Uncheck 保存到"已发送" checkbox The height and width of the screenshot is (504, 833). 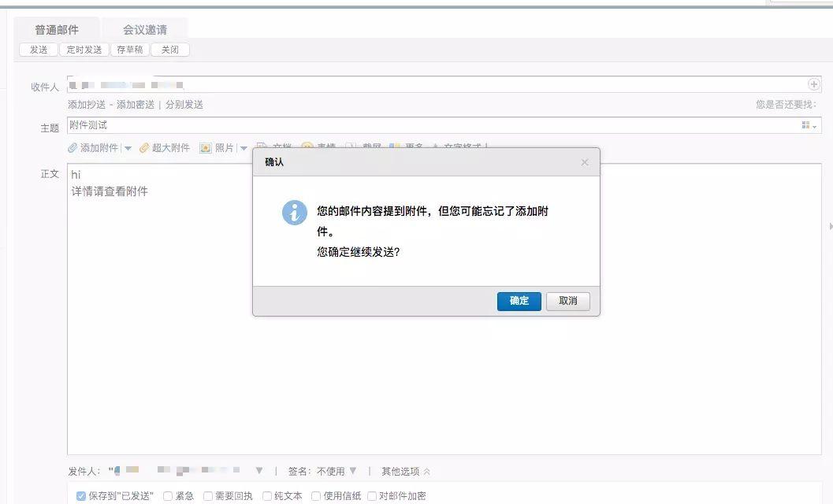pos(81,496)
